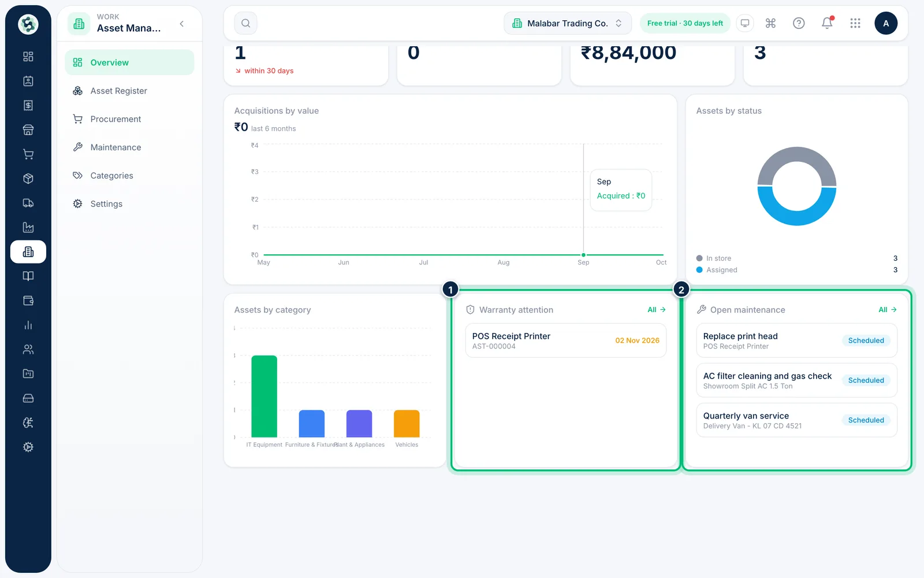Open the AI brain icon in sidebar
924x578 pixels.
pyautogui.click(x=28, y=423)
